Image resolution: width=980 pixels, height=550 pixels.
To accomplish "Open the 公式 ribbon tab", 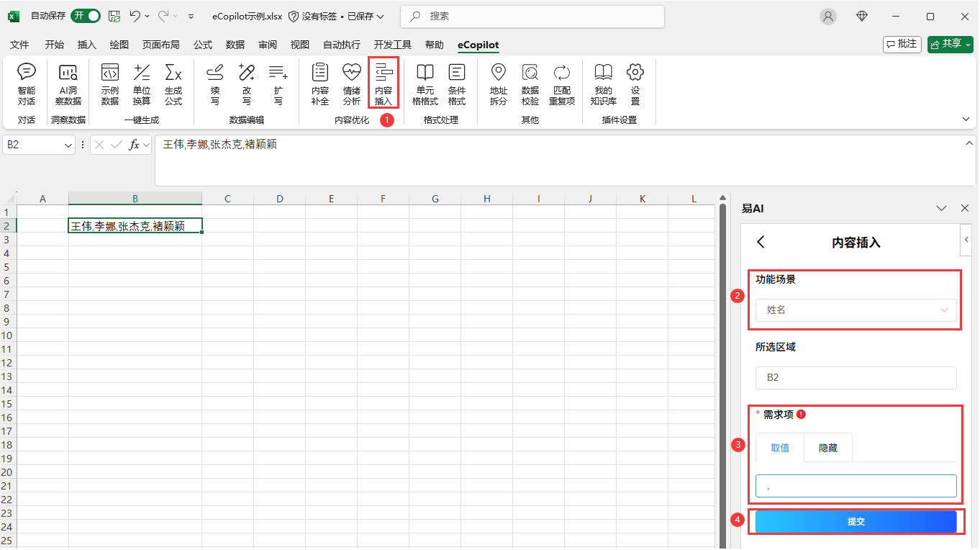I will click(x=203, y=45).
